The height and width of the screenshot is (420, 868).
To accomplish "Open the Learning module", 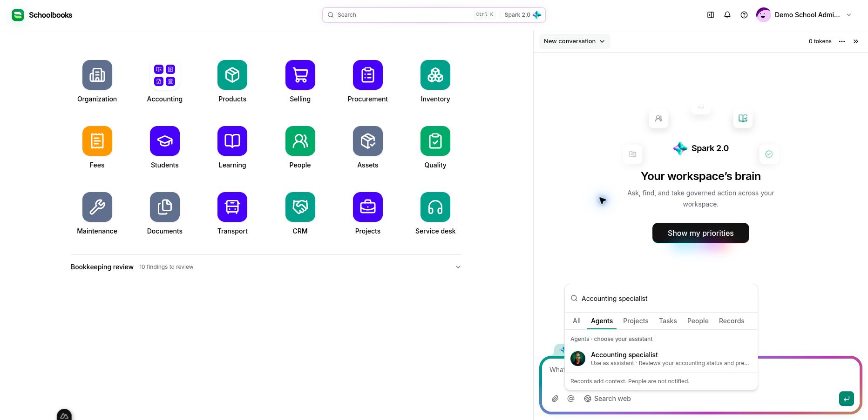I will (232, 141).
